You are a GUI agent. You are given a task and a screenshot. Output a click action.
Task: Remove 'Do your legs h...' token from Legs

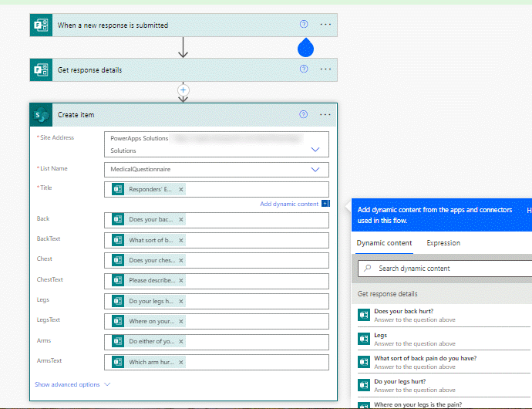click(x=181, y=301)
